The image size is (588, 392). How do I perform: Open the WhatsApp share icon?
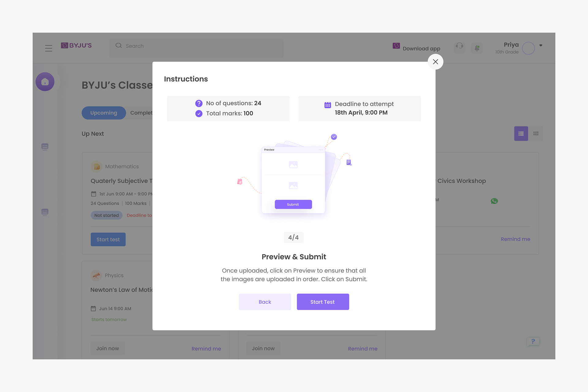(x=494, y=201)
